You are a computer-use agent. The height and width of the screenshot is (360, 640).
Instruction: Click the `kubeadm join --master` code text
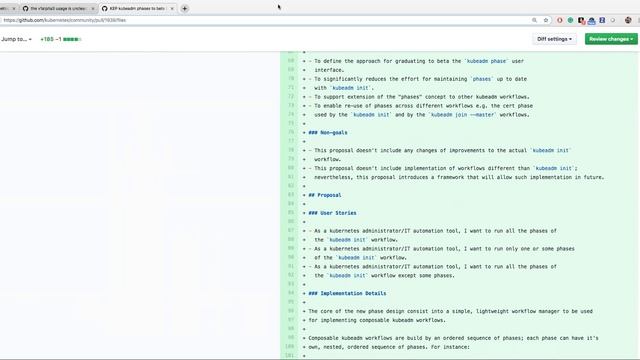tap(462, 115)
